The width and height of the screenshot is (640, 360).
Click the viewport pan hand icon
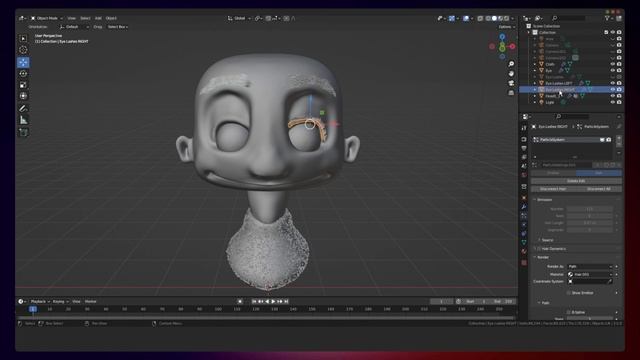tap(511, 73)
